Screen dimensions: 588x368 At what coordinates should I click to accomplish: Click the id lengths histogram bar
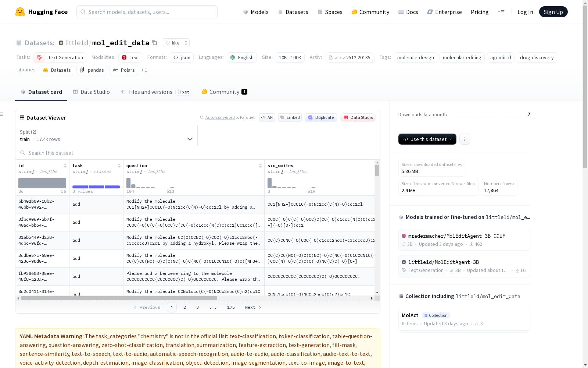pos(42,183)
